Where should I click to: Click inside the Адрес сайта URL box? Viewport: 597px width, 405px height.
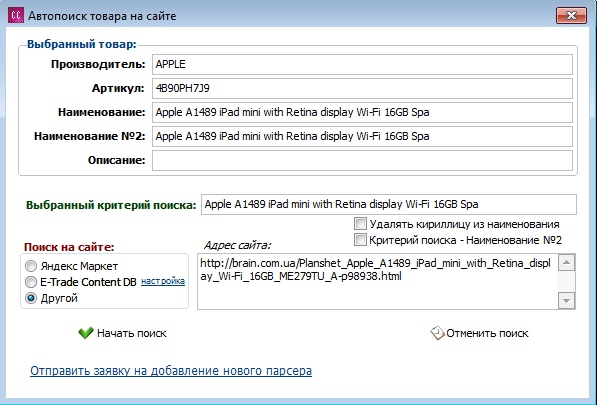point(377,281)
